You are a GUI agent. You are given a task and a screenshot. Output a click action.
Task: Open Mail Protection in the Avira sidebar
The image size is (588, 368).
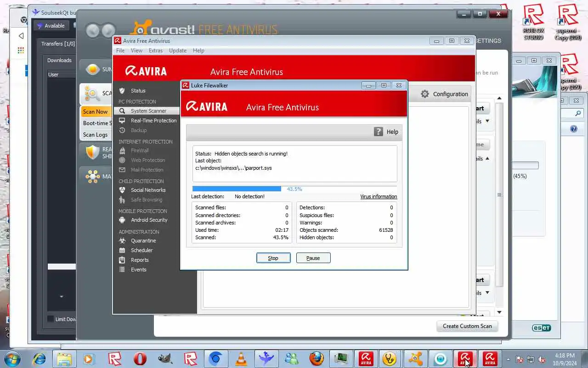click(147, 170)
